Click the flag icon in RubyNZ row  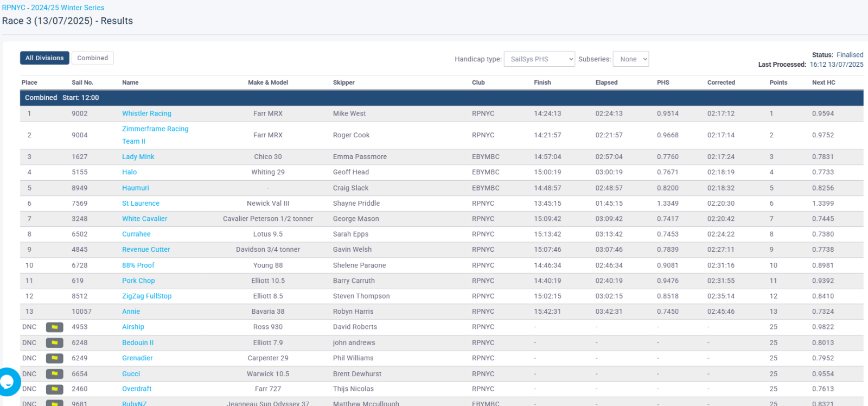coord(54,403)
